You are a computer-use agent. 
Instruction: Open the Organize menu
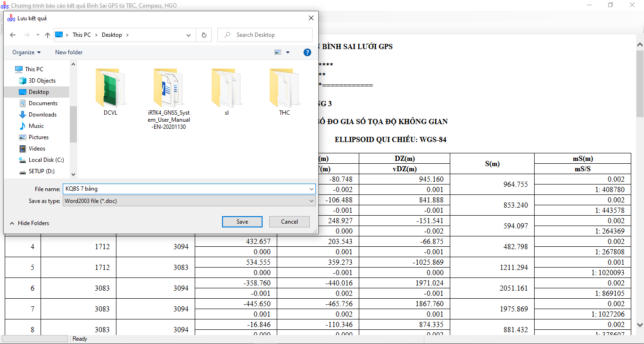click(26, 52)
